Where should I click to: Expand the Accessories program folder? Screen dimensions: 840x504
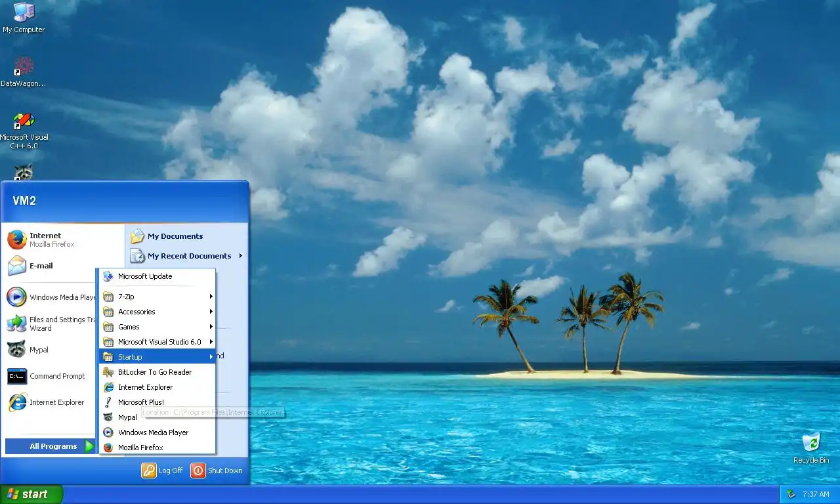(x=157, y=312)
